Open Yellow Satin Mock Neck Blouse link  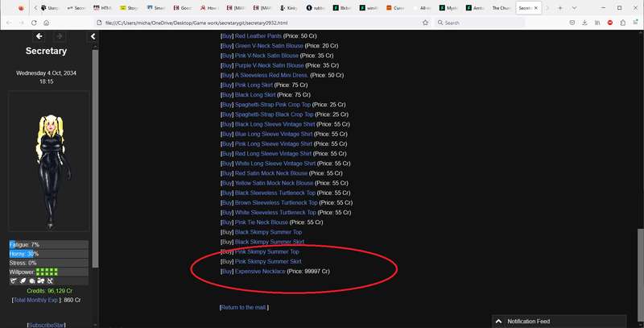(x=274, y=183)
